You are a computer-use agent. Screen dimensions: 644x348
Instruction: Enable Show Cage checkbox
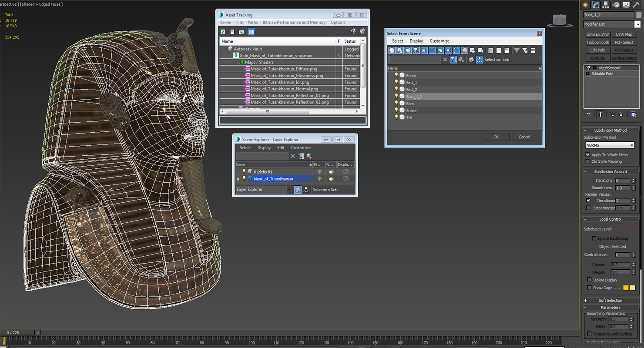(x=589, y=288)
